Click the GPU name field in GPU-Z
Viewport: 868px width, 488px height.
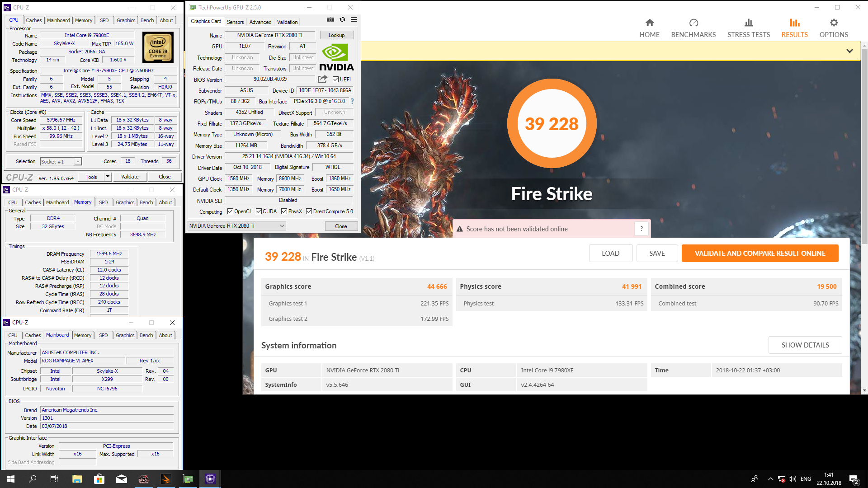pyautogui.click(x=269, y=35)
